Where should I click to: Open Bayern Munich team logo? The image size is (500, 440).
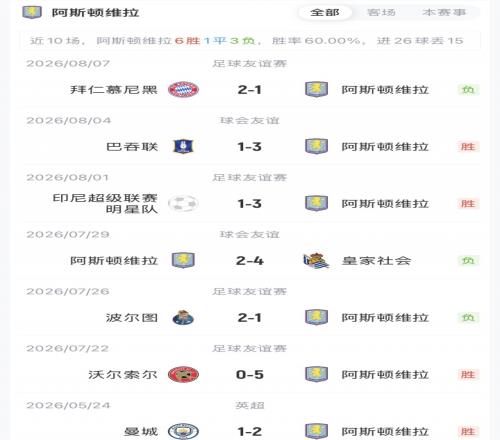tap(183, 89)
